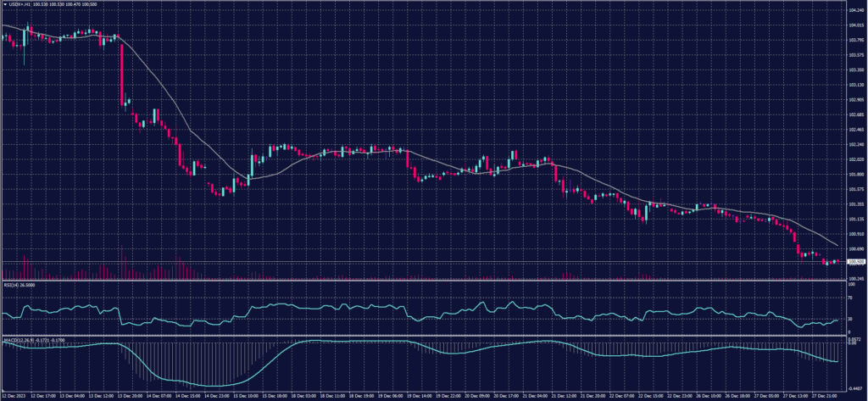Screen dimensions: 868x401
Task: Click the RSI 100 level label
Action: (851, 285)
